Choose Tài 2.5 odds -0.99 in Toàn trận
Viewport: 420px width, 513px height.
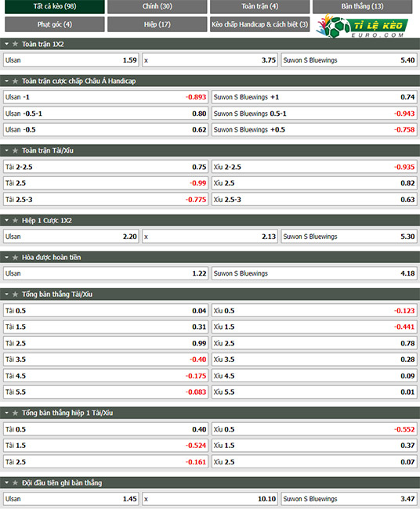106,183
